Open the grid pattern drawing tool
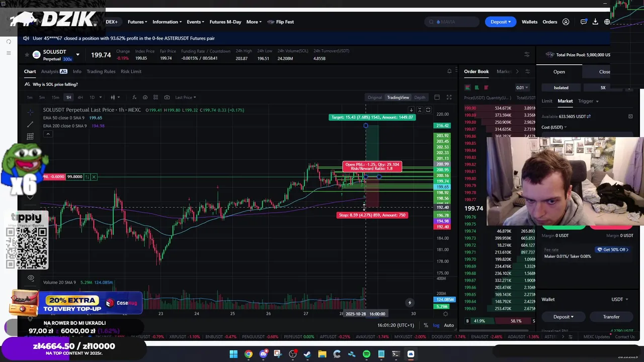The height and width of the screenshot is (362, 644). [x=30, y=136]
